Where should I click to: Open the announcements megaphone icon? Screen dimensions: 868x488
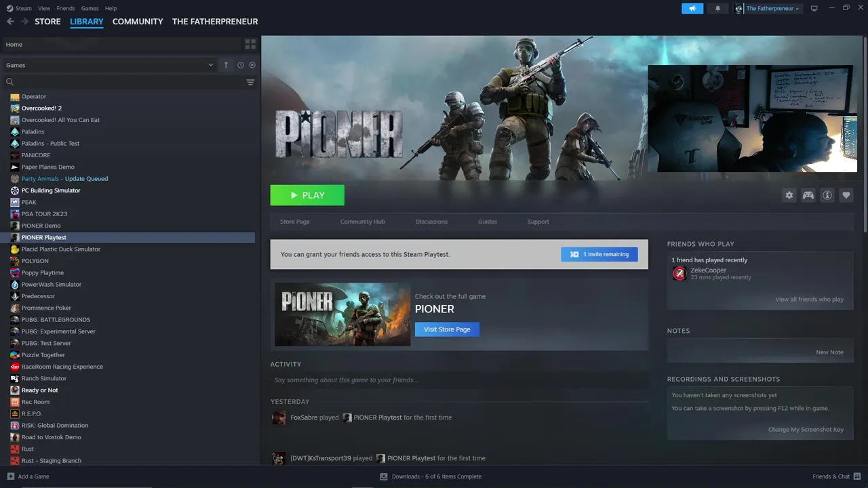692,9
